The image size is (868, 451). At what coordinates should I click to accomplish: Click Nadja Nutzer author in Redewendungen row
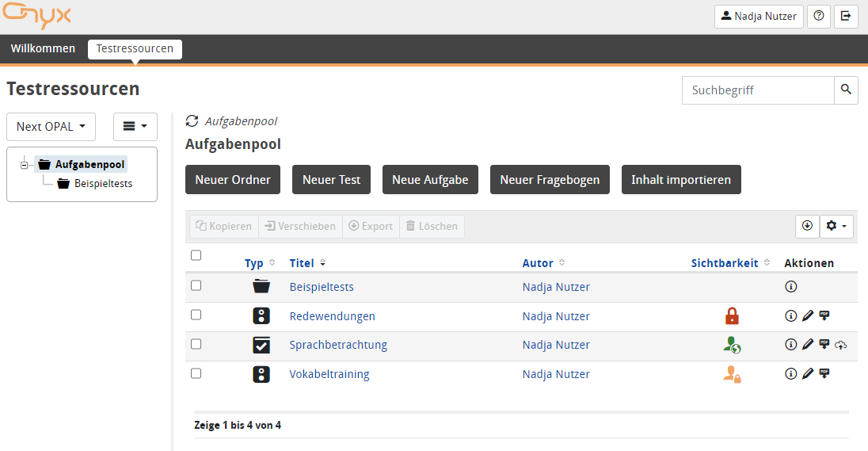(x=556, y=316)
